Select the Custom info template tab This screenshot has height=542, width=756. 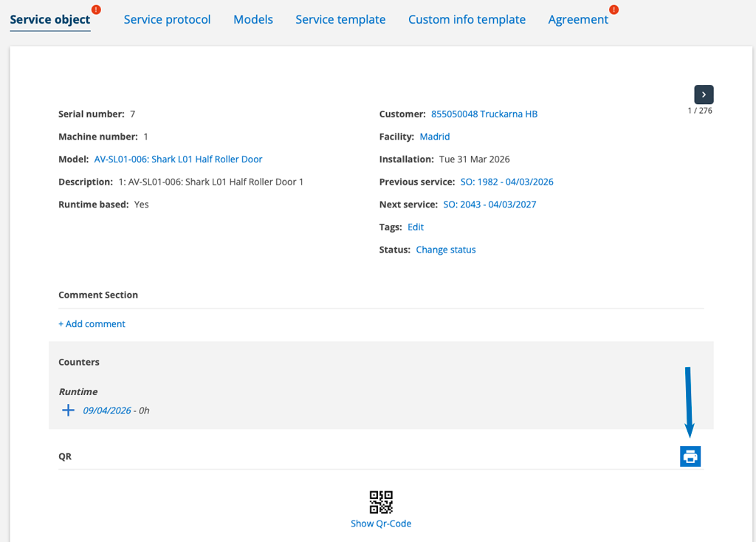[467, 19]
